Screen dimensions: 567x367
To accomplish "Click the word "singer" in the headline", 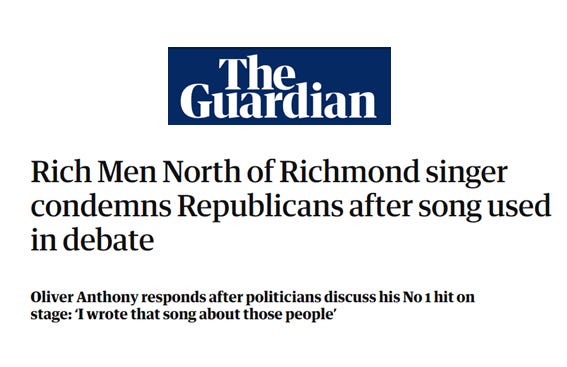I will point(466,174).
